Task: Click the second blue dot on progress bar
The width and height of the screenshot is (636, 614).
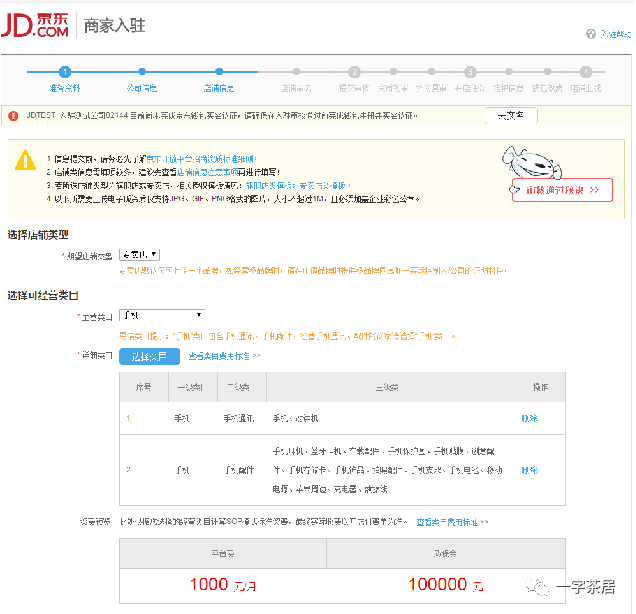Action: [x=142, y=72]
